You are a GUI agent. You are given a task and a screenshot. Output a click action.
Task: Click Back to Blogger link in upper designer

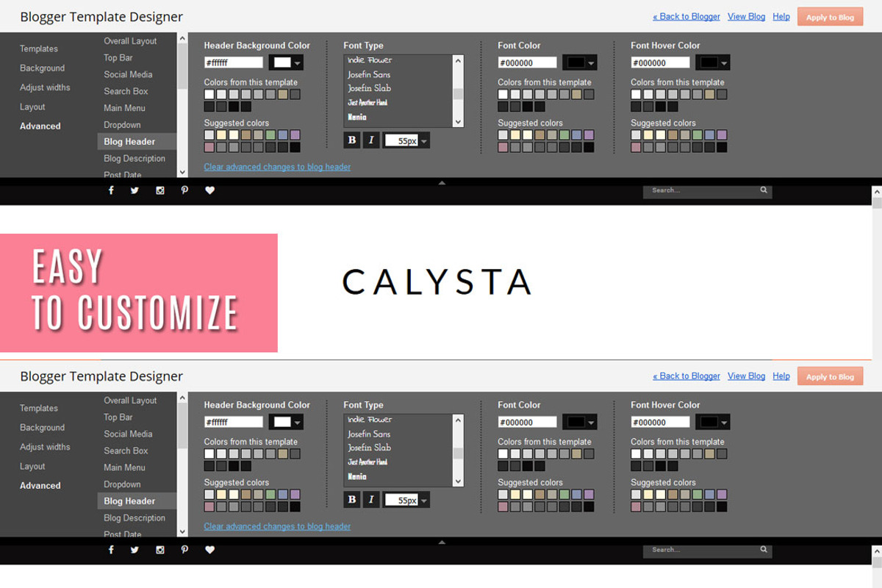coord(686,16)
